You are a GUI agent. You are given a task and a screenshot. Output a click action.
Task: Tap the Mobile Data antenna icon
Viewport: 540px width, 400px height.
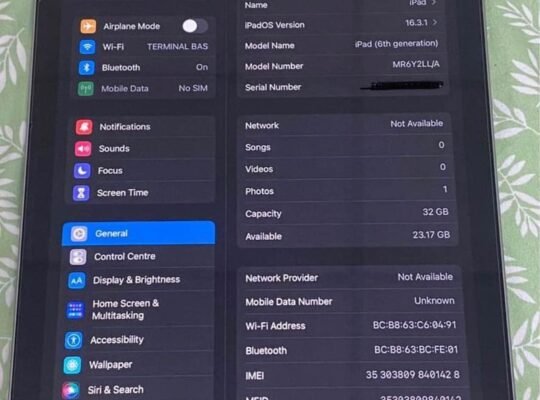[x=86, y=89]
